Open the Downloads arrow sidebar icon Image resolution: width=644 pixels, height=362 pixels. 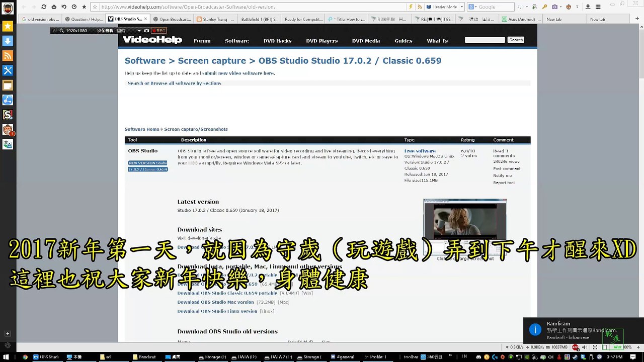coord(8,41)
